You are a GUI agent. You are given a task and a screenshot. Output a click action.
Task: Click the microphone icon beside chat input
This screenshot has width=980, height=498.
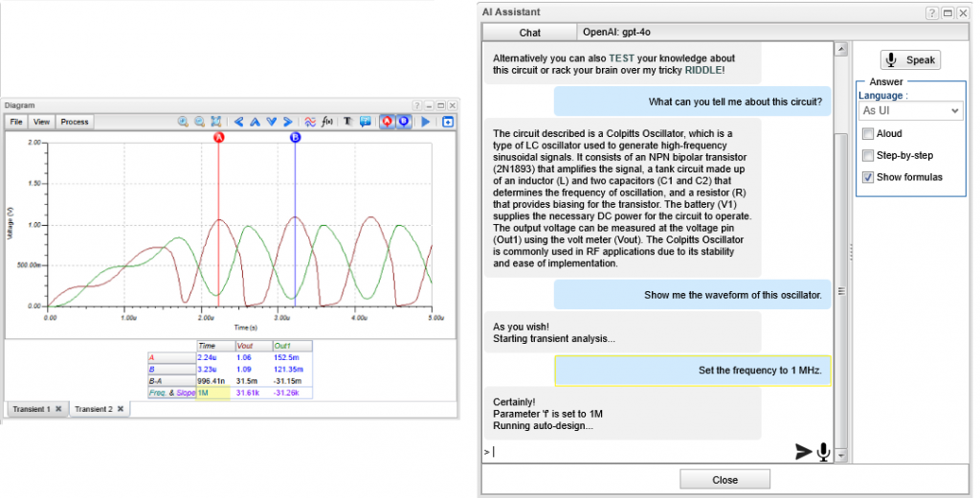click(823, 451)
